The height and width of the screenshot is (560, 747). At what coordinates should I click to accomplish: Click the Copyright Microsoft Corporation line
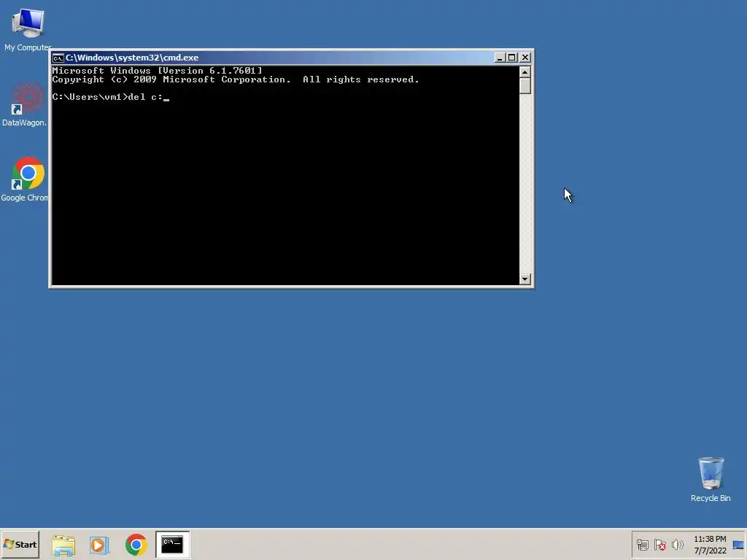tap(236, 79)
